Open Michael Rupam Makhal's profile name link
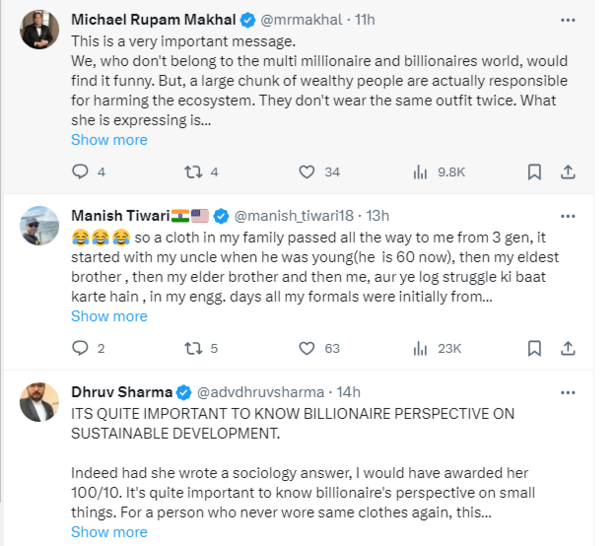Image resolution: width=616 pixels, height=546 pixels. [154, 19]
